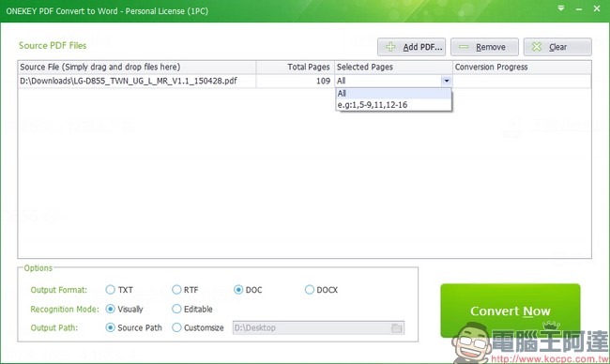The image size is (610, 364).
Task: Click the Total Pages column header
Action: pyautogui.click(x=296, y=67)
